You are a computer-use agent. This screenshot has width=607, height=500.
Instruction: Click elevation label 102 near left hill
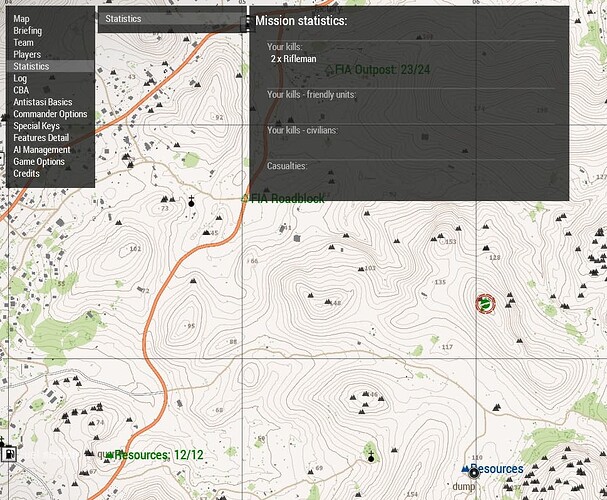click(135, 249)
